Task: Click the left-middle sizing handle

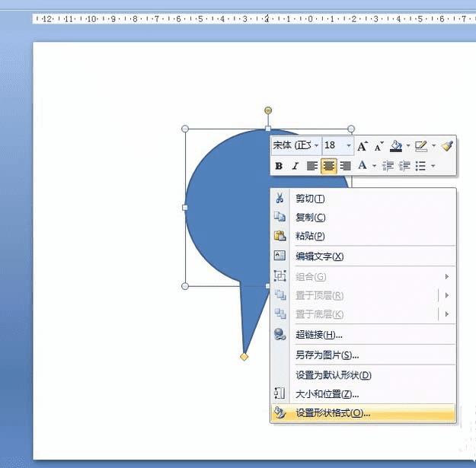Action: [184, 208]
